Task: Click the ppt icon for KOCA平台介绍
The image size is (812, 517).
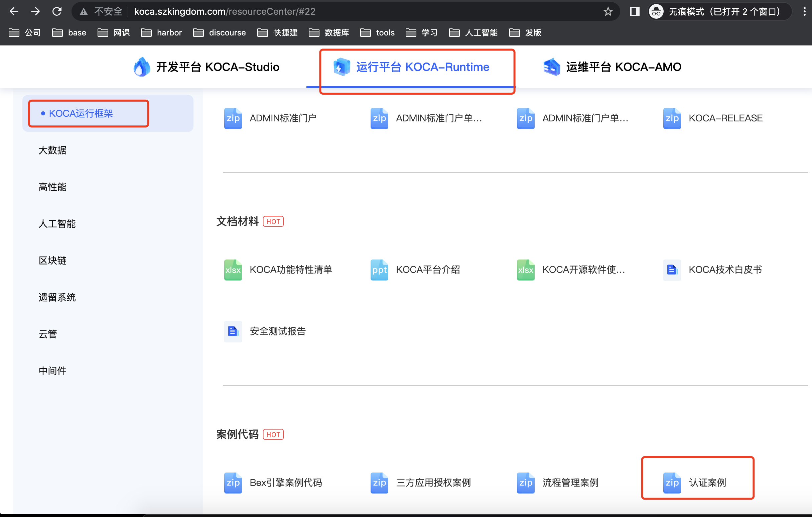Action: click(x=379, y=270)
